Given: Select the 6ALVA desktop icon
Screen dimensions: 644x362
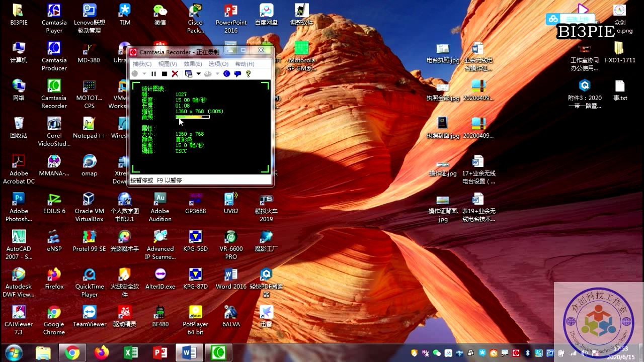Looking at the screenshot, I should (231, 316).
